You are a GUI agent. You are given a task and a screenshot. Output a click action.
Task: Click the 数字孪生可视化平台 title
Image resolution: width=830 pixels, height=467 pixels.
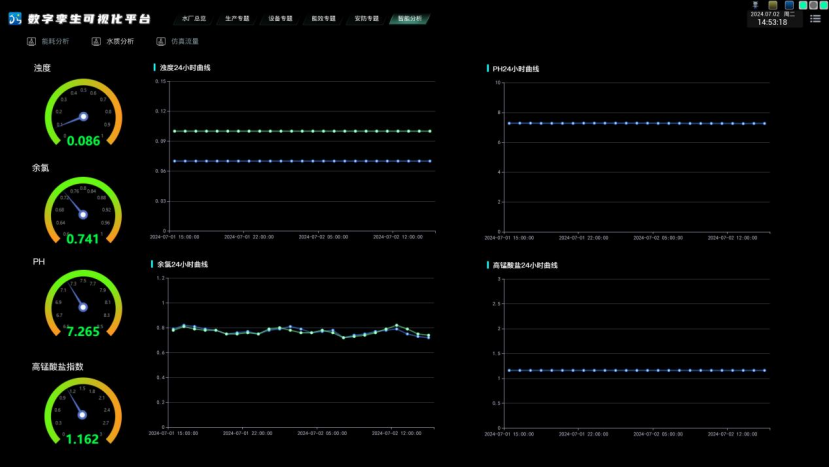(x=89, y=19)
